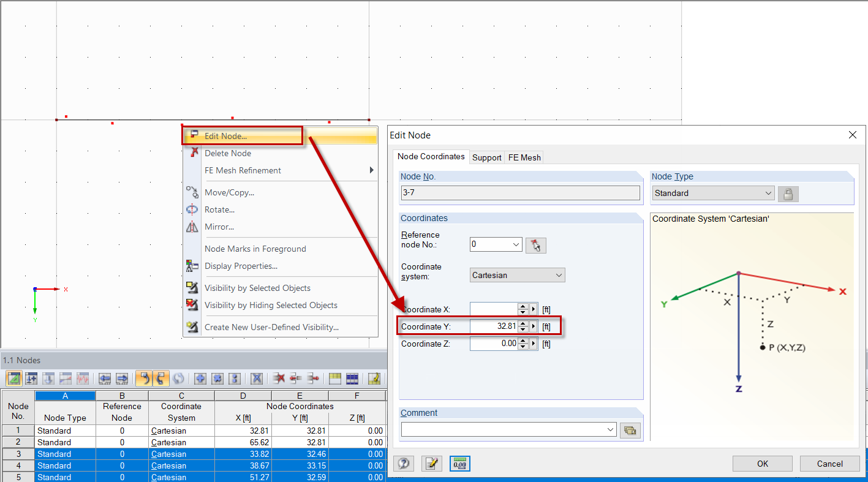Jump to the previous table
This screenshot has height=482, width=868.
click(x=105, y=378)
